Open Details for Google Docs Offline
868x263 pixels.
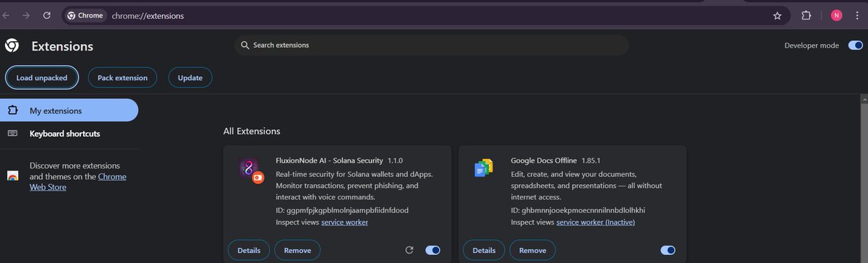tap(484, 250)
